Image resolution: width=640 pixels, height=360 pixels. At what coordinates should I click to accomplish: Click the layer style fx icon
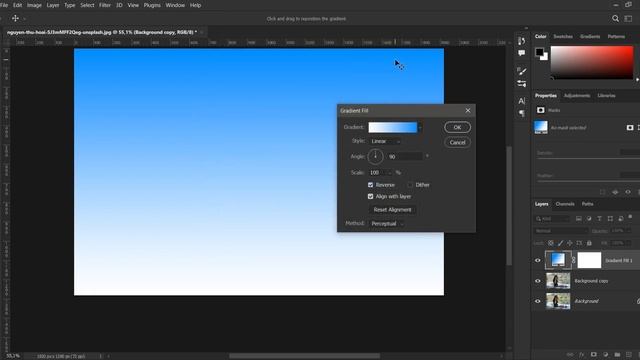point(582,355)
